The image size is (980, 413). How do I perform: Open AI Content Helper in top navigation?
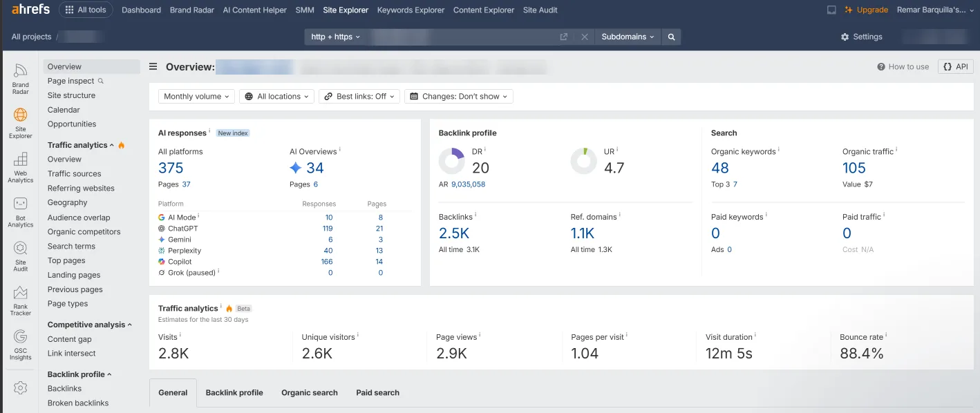click(255, 10)
